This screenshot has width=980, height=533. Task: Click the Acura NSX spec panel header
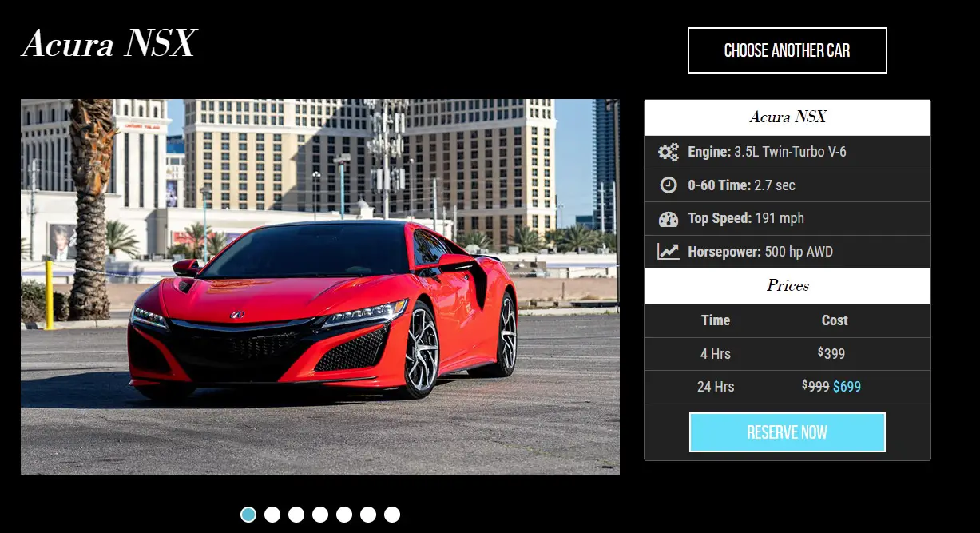(x=788, y=117)
